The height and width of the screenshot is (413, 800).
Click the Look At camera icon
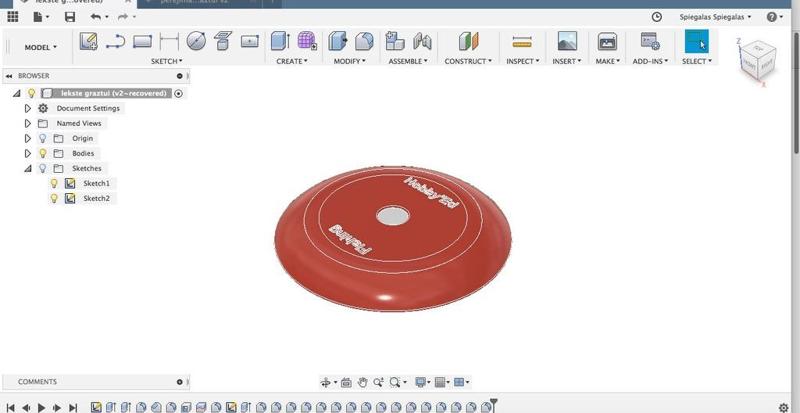[346, 382]
